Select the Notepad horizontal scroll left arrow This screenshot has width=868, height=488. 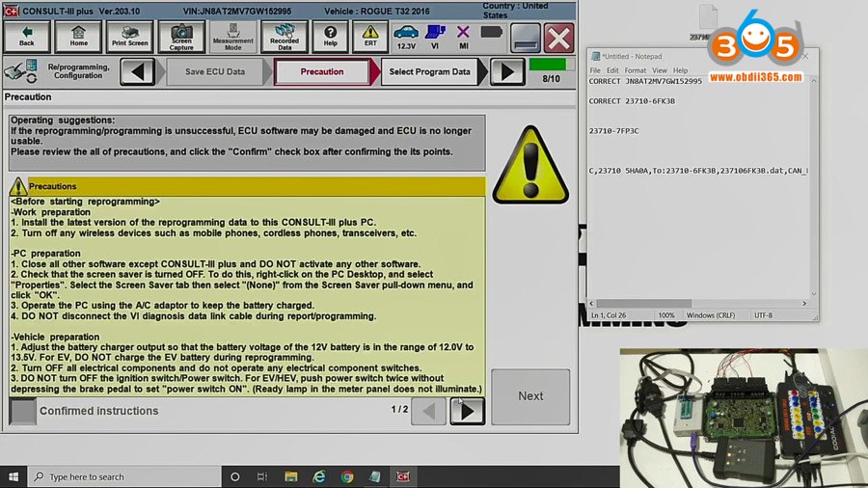591,303
